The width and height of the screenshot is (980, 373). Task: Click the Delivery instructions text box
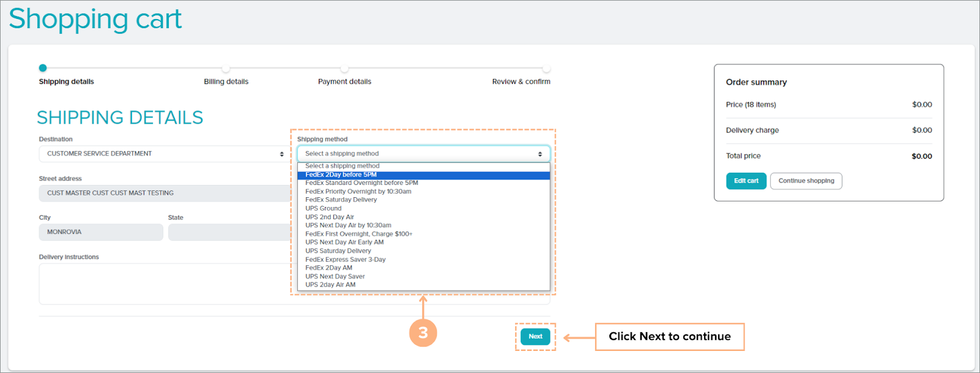coord(165,284)
